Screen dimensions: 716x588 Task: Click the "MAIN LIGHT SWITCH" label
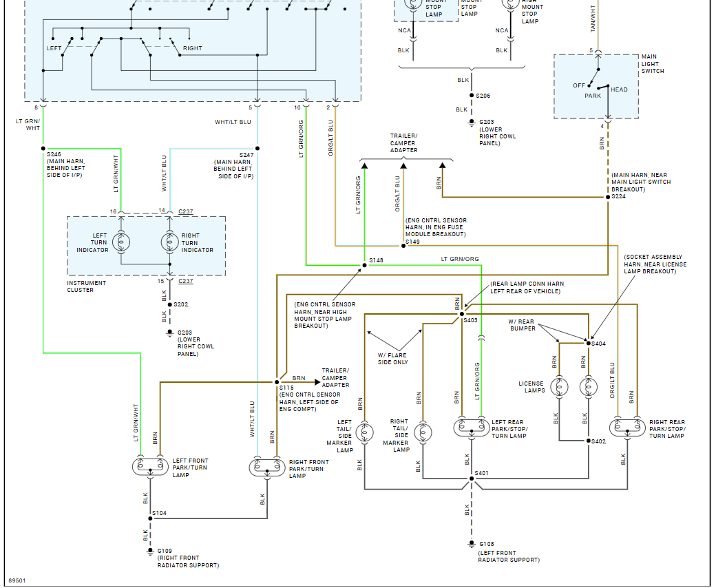[x=653, y=64]
